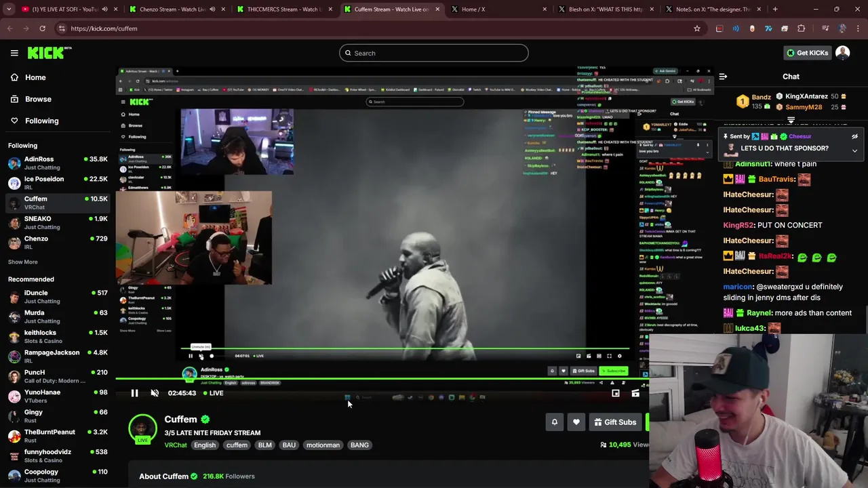Unmute the stream with the speaker icon

[x=155, y=393]
